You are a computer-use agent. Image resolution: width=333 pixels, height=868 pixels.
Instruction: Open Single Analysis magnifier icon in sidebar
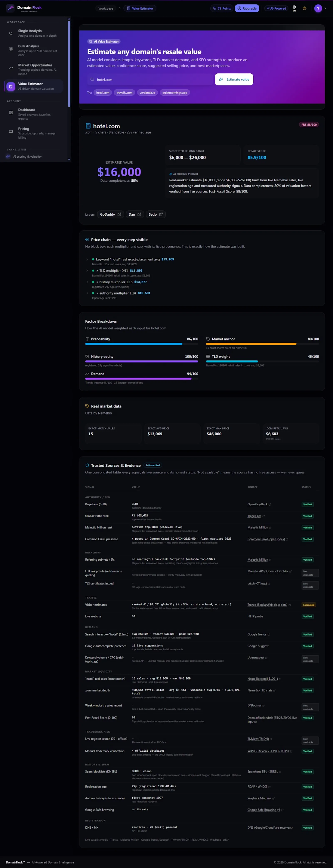(x=11, y=33)
